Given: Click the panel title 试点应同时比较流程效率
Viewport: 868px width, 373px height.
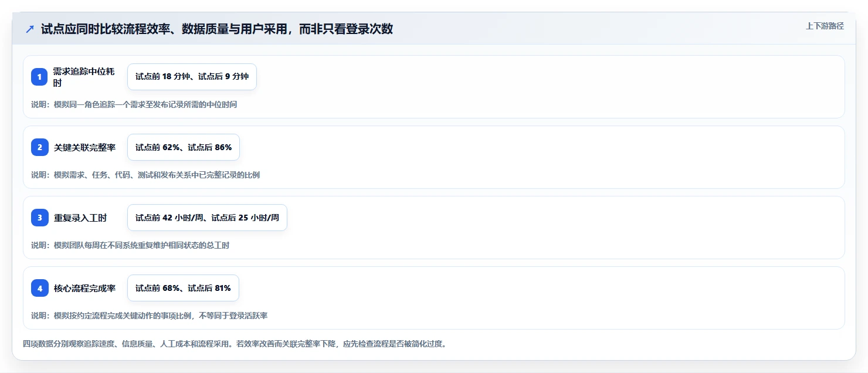Looking at the screenshot, I should point(216,29).
